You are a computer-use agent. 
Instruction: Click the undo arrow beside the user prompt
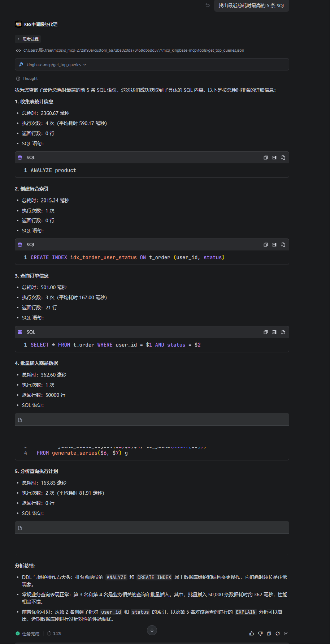point(208,5)
